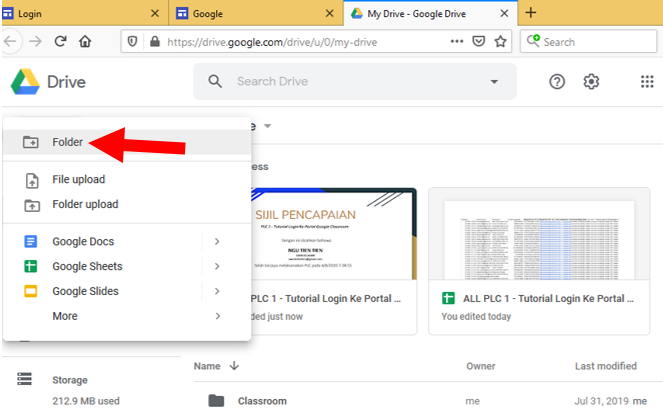Choose Google Sheets from menu
Image resolution: width=663 pixels, height=412 pixels.
coord(127,266)
